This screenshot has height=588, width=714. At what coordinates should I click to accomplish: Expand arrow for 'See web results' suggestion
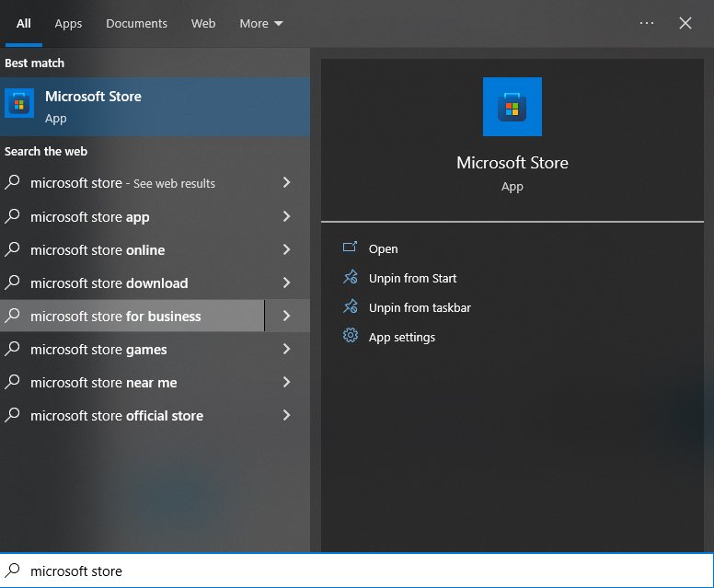click(286, 182)
